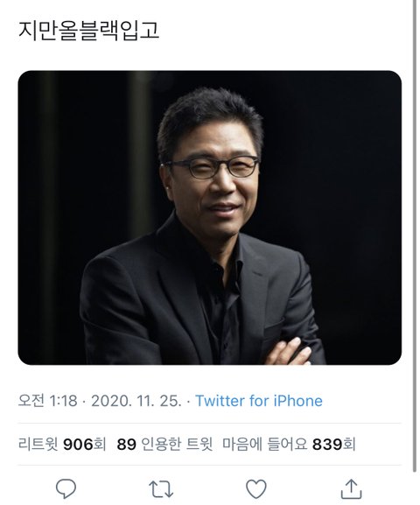Click the man's glasses in photo
The image size is (420, 505).
(x=211, y=167)
